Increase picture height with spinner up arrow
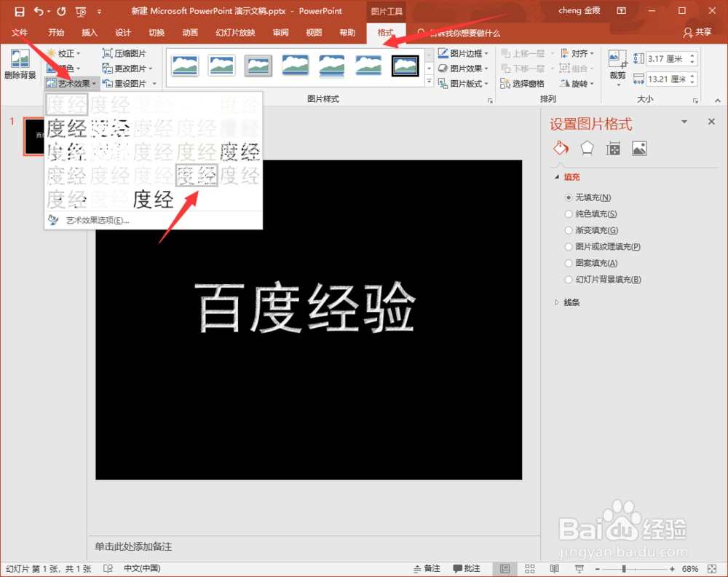The width and height of the screenshot is (728, 577). point(693,56)
